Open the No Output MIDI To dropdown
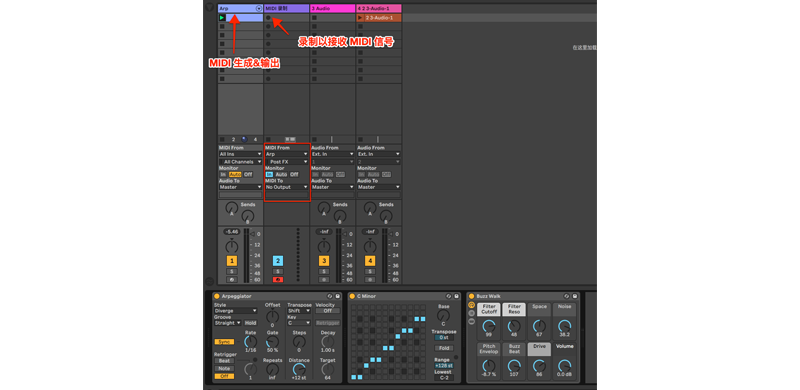The width and height of the screenshot is (800, 390). (286, 187)
